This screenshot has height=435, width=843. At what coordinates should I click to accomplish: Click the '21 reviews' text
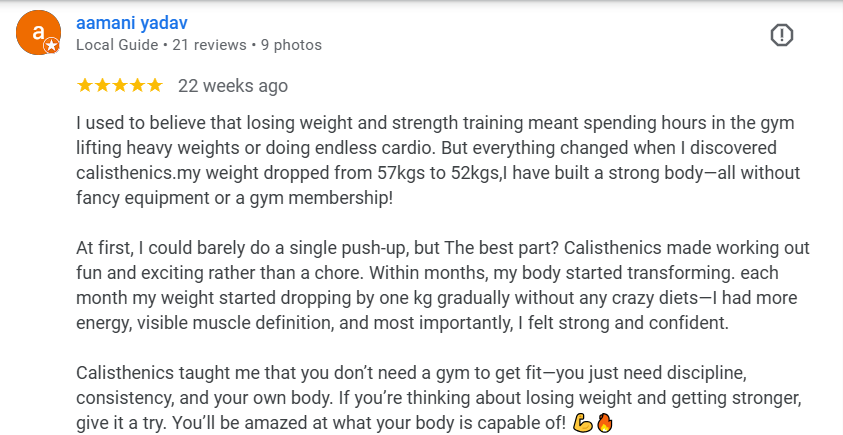[x=208, y=45]
